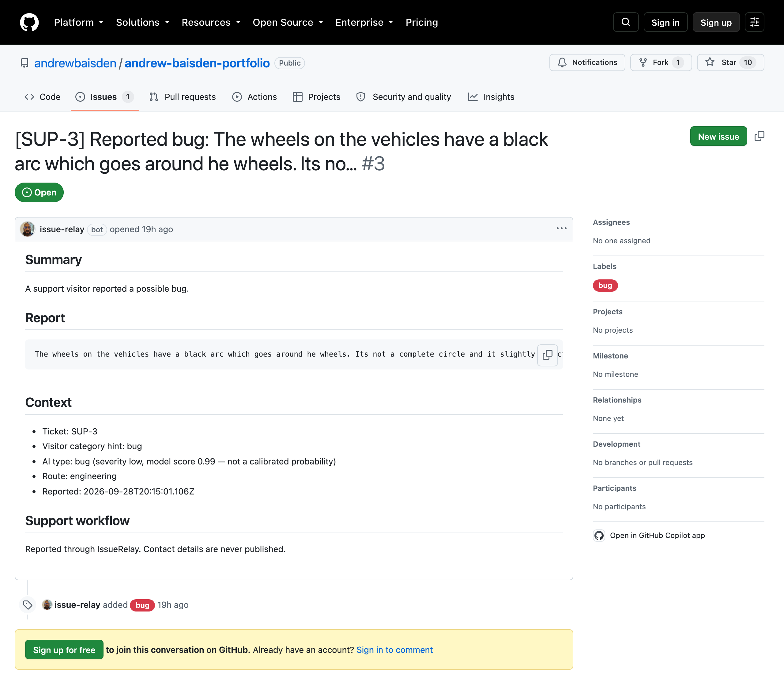Click the issue-relay avatar in the issue header

point(28,229)
